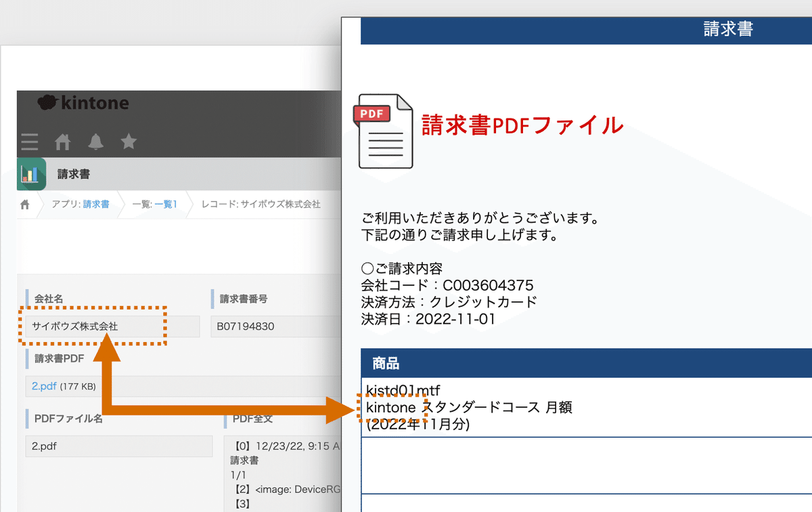Image resolution: width=812 pixels, height=512 pixels.
Task: Click the kintone スタンダードコース 月額 line
Action: 470,408
